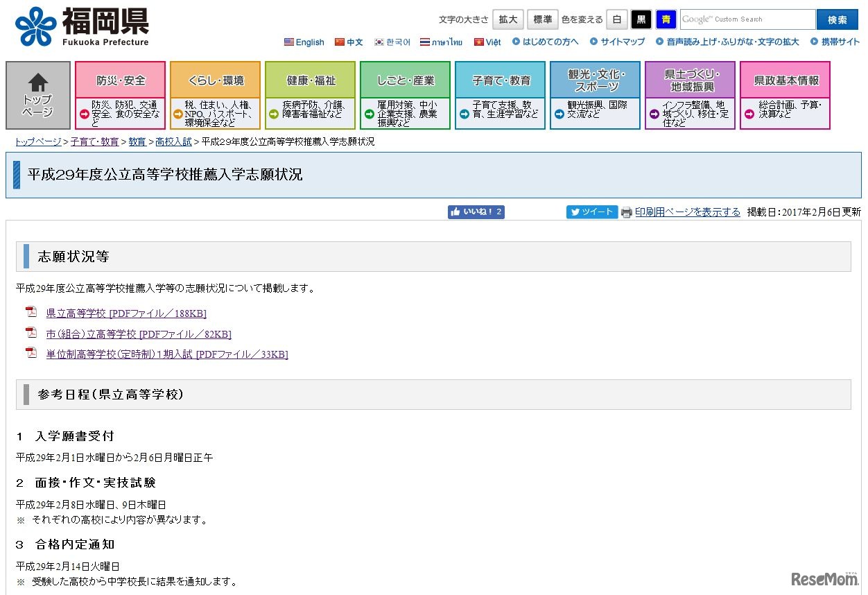Activate the 青 blue color scheme
The width and height of the screenshot is (868, 595).
point(666,19)
